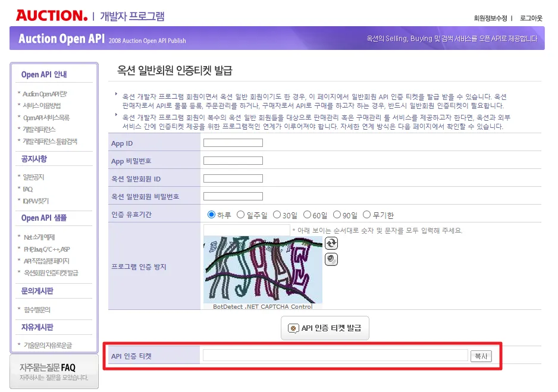Screen dimensions: 558x392
Task: Play the CAPTCHA audio with the speaker icon
Action: tap(331, 259)
